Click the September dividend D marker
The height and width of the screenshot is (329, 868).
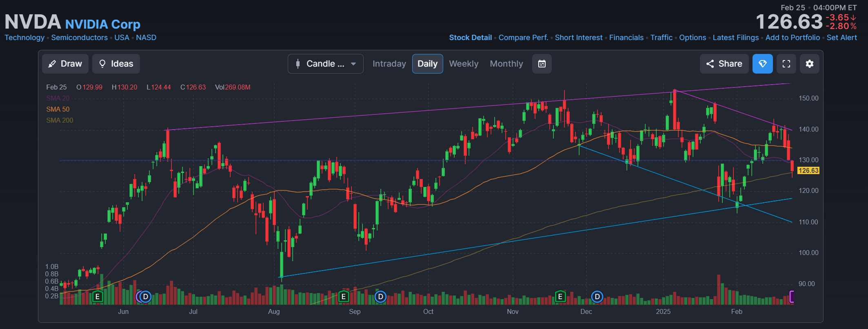[380, 297]
